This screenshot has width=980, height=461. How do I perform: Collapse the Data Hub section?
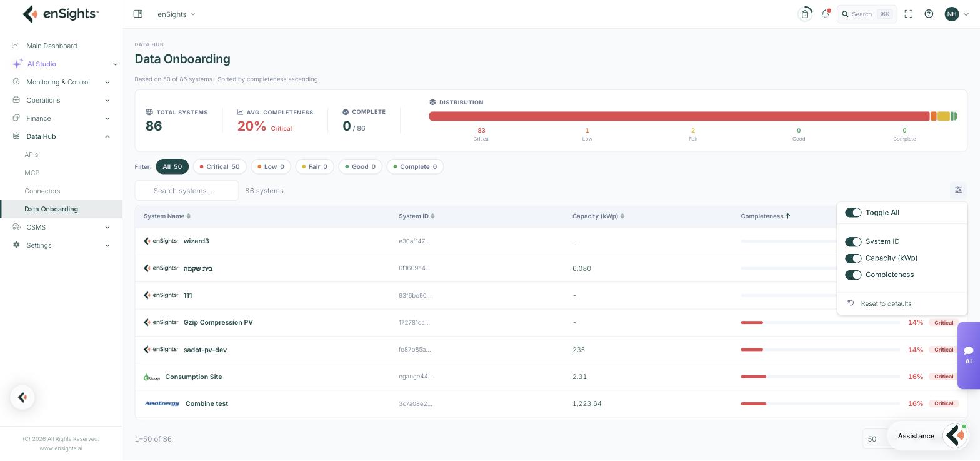tap(61, 136)
